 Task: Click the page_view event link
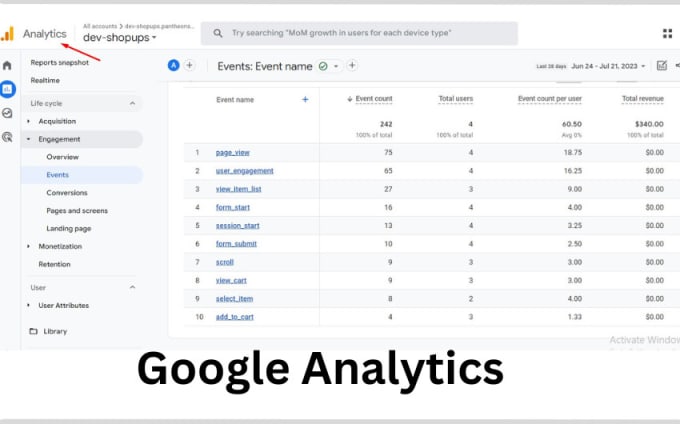click(232, 153)
